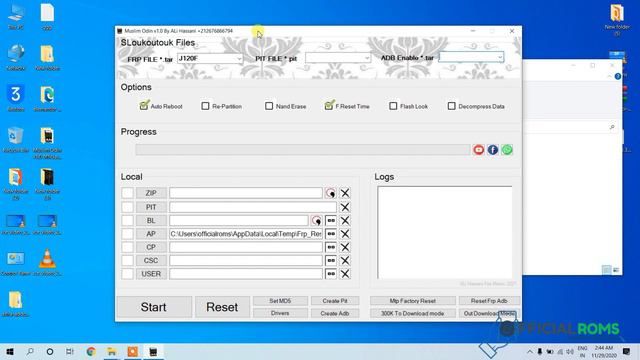Open taskbar search icon
Image resolution: width=640 pixels, height=360 pixels.
(30, 351)
